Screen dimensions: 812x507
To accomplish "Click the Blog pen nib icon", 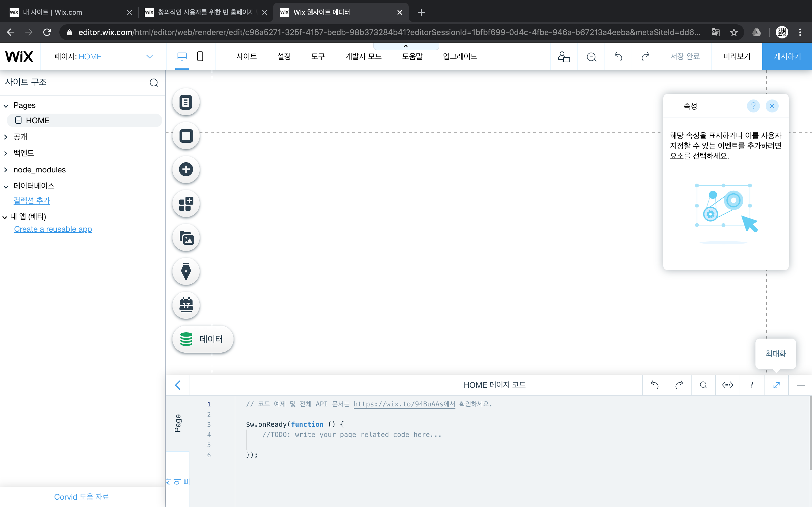I will click(186, 271).
